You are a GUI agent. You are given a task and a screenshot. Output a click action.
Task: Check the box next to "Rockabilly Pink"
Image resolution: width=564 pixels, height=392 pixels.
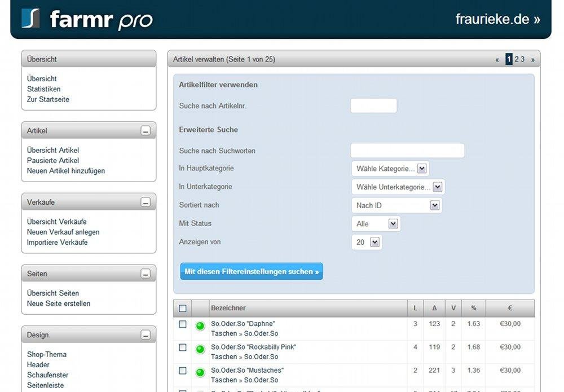pyautogui.click(x=183, y=347)
